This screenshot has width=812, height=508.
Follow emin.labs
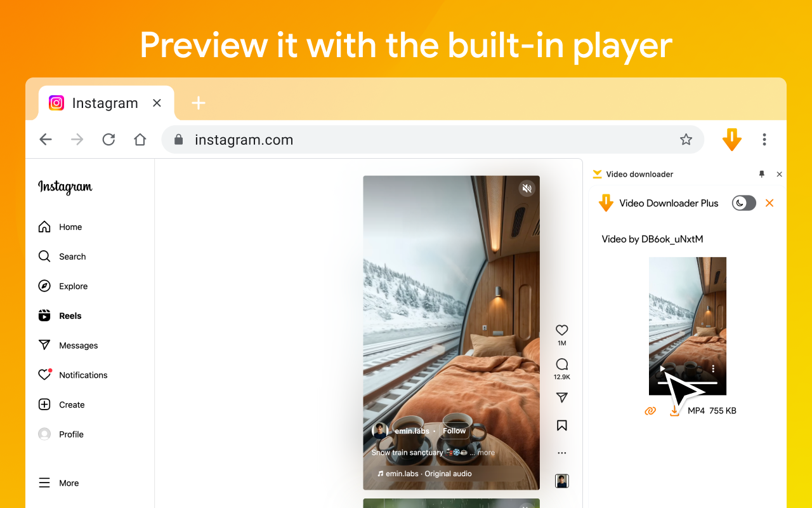tap(454, 431)
